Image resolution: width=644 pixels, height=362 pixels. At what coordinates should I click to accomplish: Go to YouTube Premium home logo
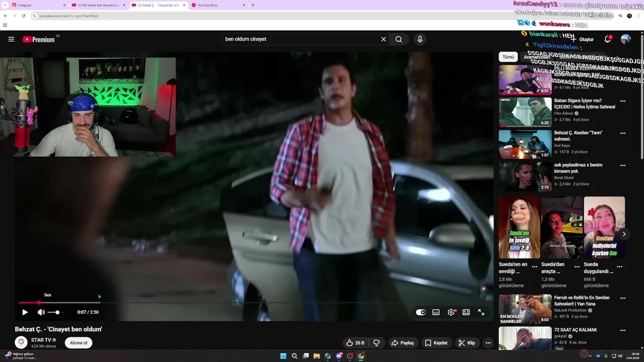(x=39, y=39)
